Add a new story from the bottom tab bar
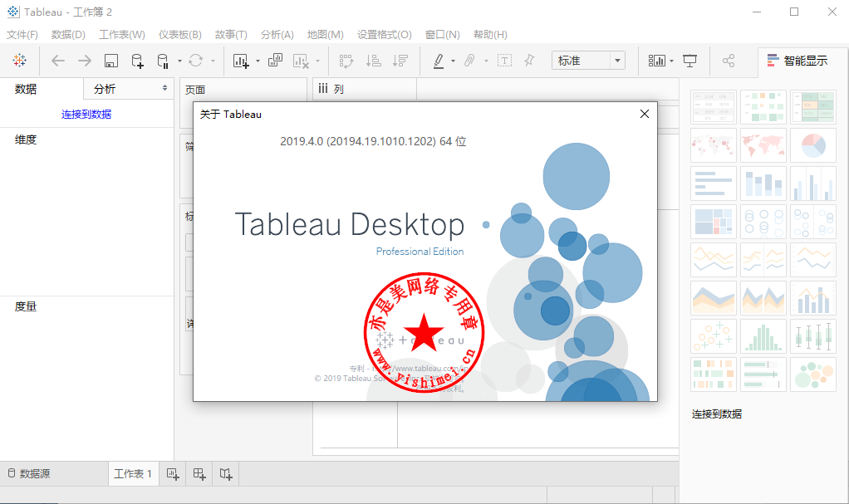 pyautogui.click(x=226, y=474)
